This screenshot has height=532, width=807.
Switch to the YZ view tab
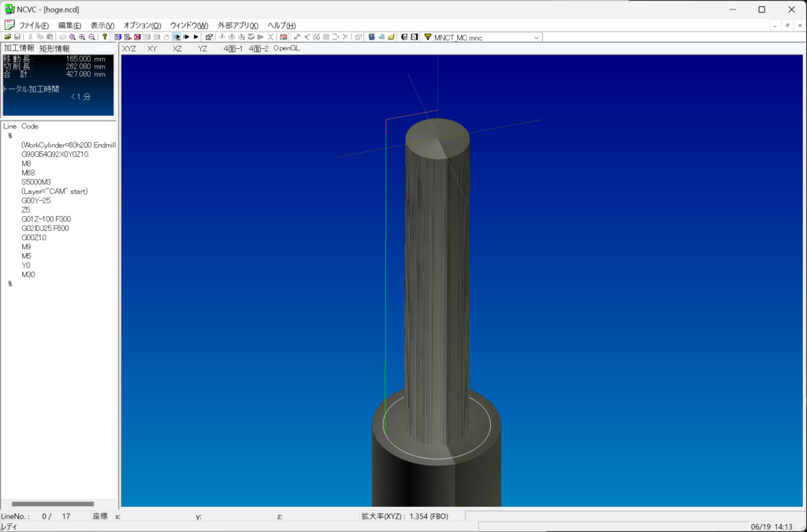click(x=203, y=48)
